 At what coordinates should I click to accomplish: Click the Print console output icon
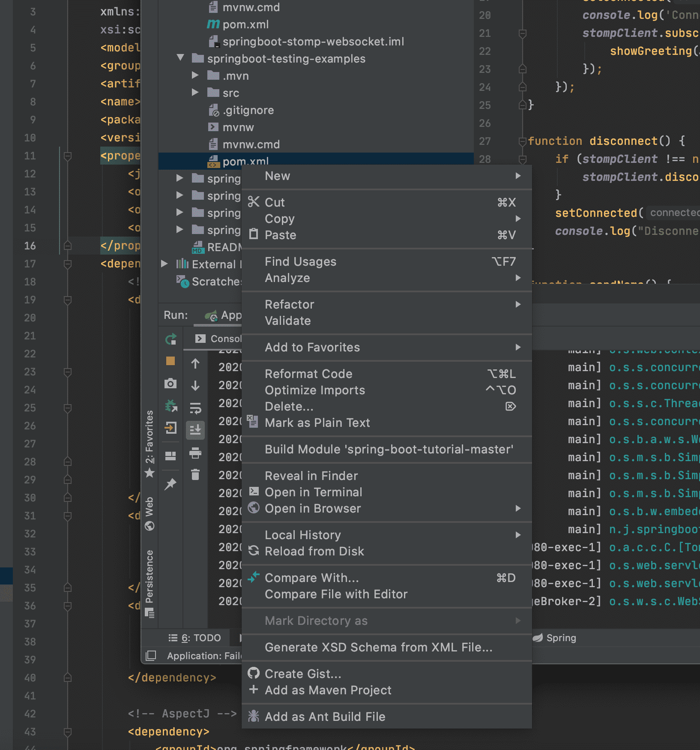click(195, 453)
